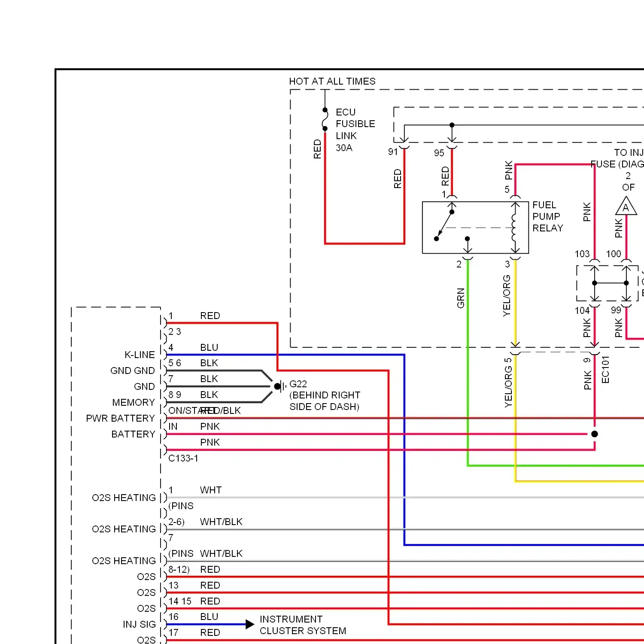Click the "GND GND" pin label
Screen dimensions: 644x644
point(132,371)
